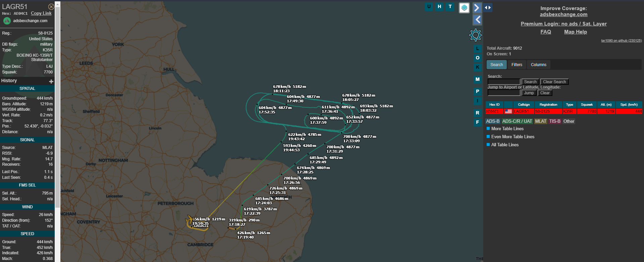The width and height of the screenshot is (644, 262).
Task: Focus Jump to Airport input field
Action: 504,93
